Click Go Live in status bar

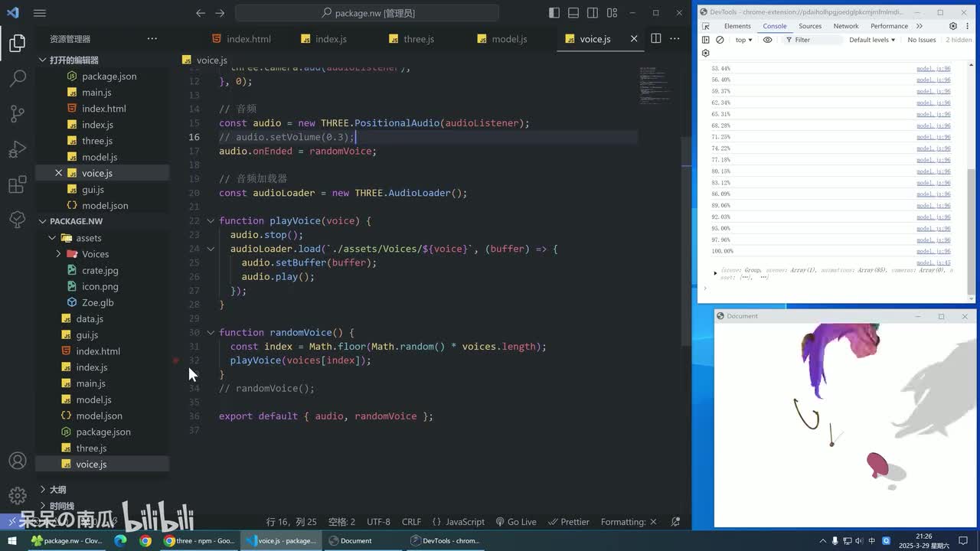(516, 522)
